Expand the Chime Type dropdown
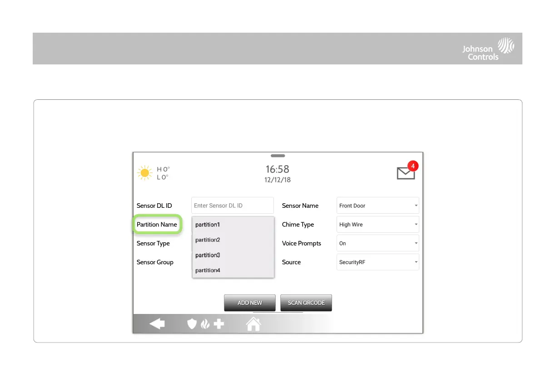This screenshot has width=556, height=392. pos(378,225)
